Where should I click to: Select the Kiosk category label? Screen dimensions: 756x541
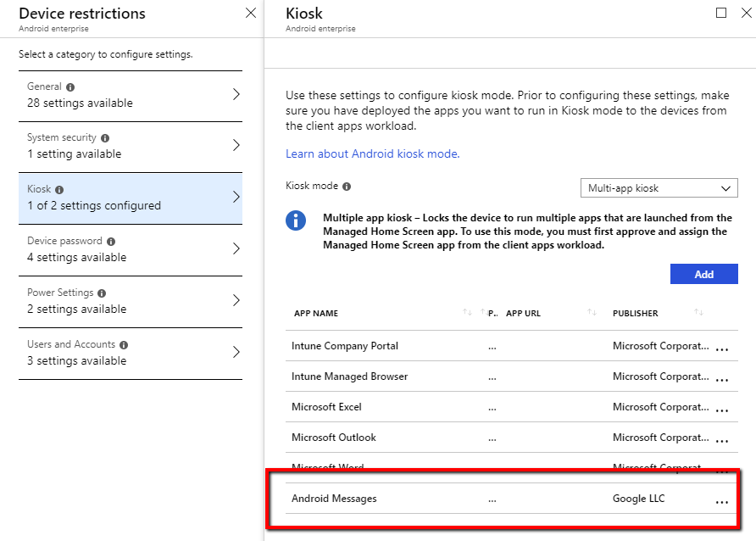pos(39,189)
